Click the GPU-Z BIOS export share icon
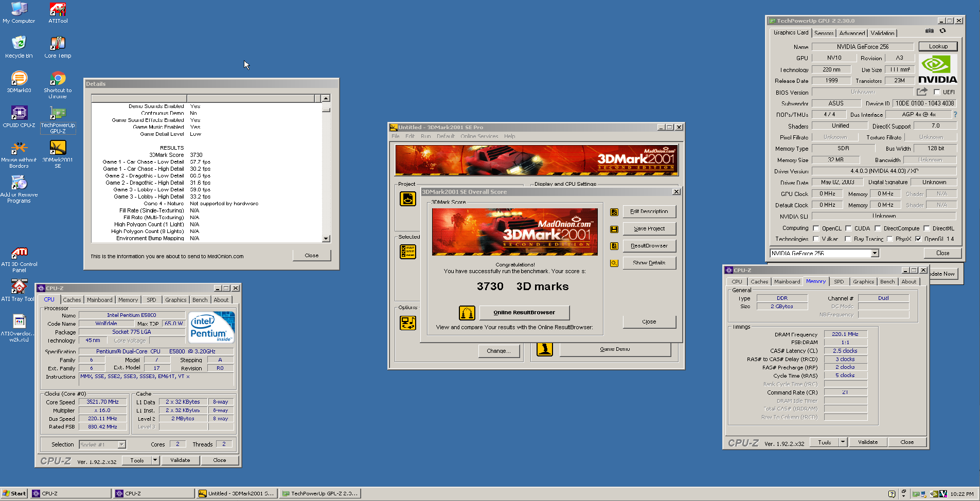The width and height of the screenshot is (980, 501). pyautogui.click(x=922, y=92)
